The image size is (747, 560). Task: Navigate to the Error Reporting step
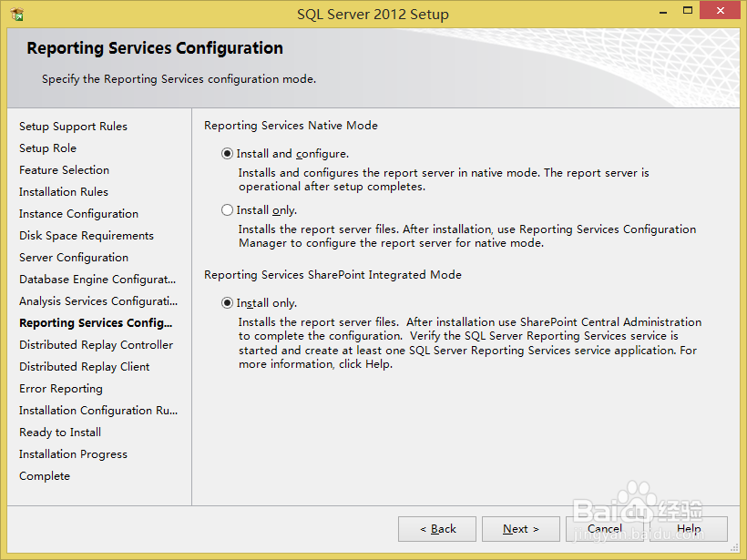point(60,388)
